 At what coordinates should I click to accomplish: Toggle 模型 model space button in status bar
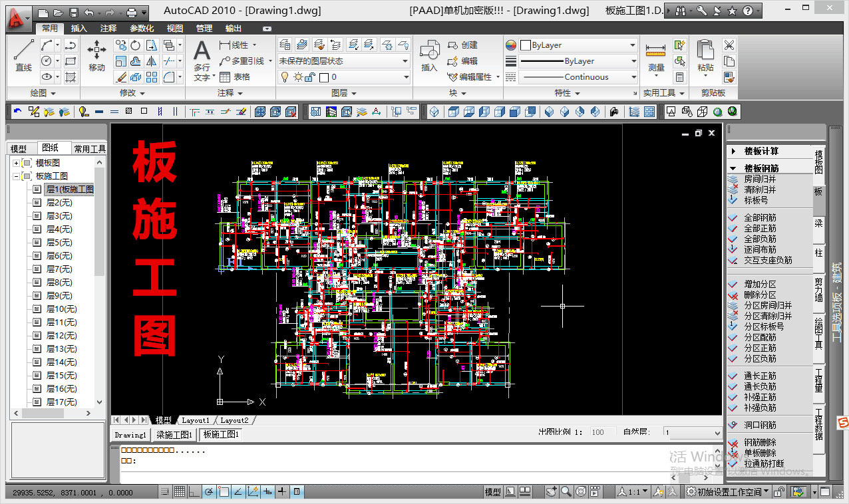click(x=492, y=492)
